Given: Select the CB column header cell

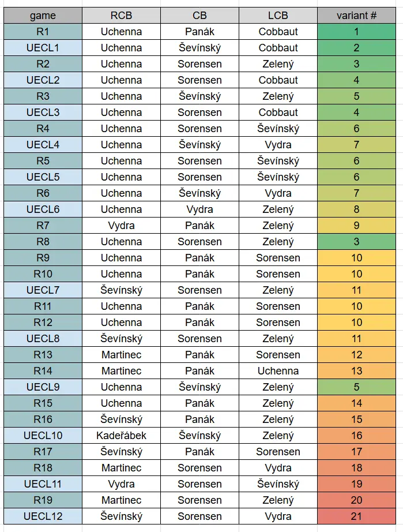Looking at the screenshot, I should pyautogui.click(x=199, y=16).
